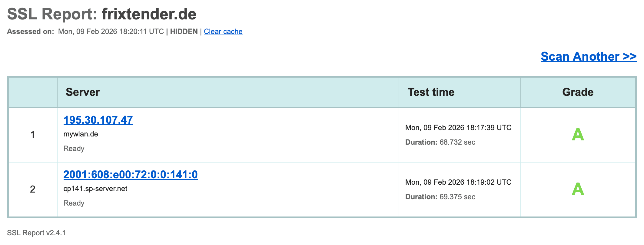Open the Scan Another link
The image size is (644, 245).
point(589,57)
